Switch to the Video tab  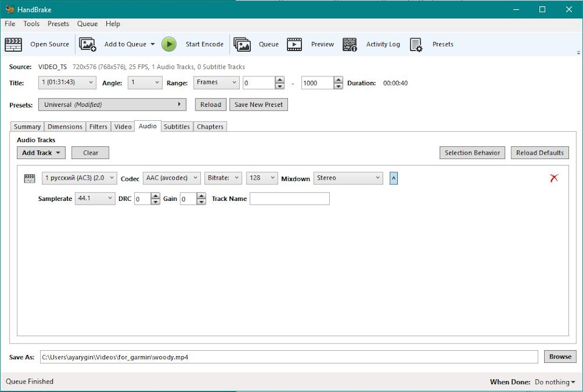click(123, 127)
